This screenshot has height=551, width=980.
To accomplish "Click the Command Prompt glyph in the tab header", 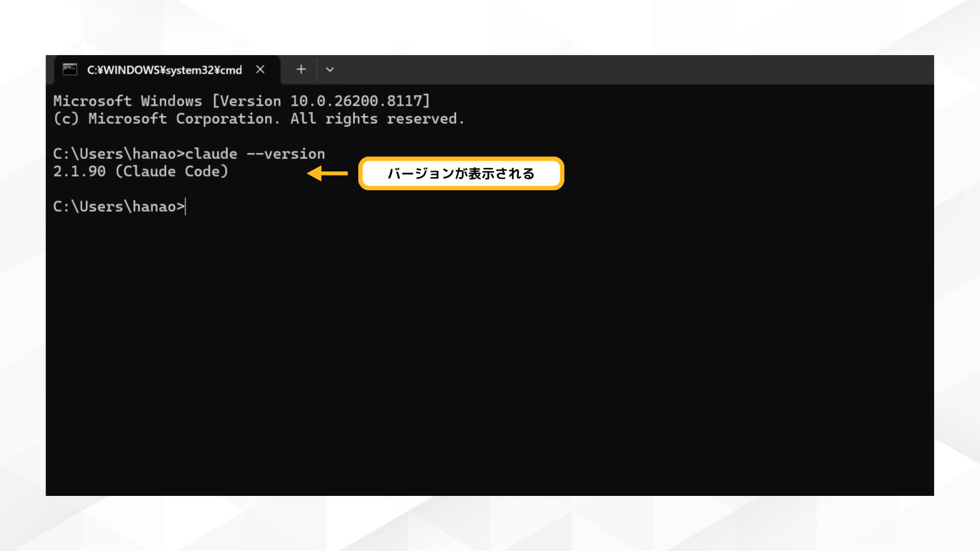I will pos(69,69).
